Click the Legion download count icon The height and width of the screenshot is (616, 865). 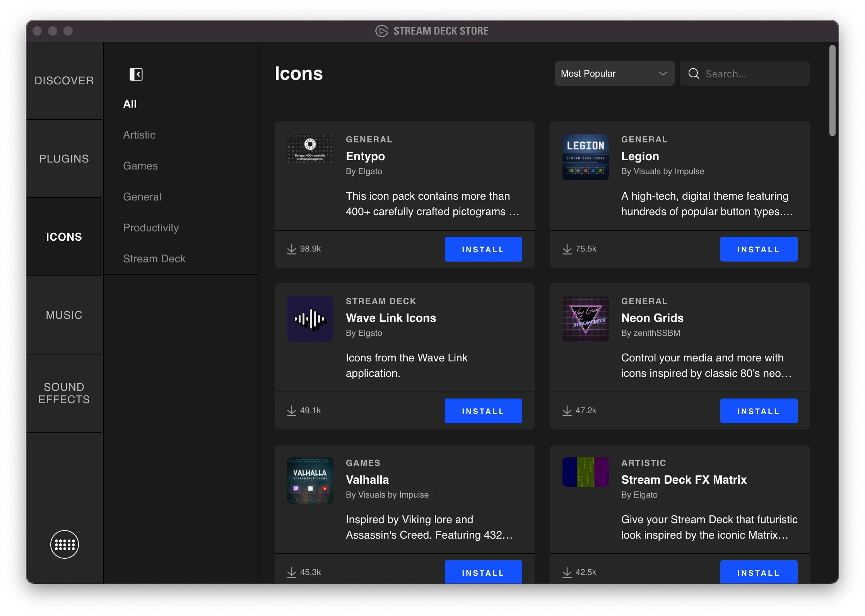tap(567, 249)
